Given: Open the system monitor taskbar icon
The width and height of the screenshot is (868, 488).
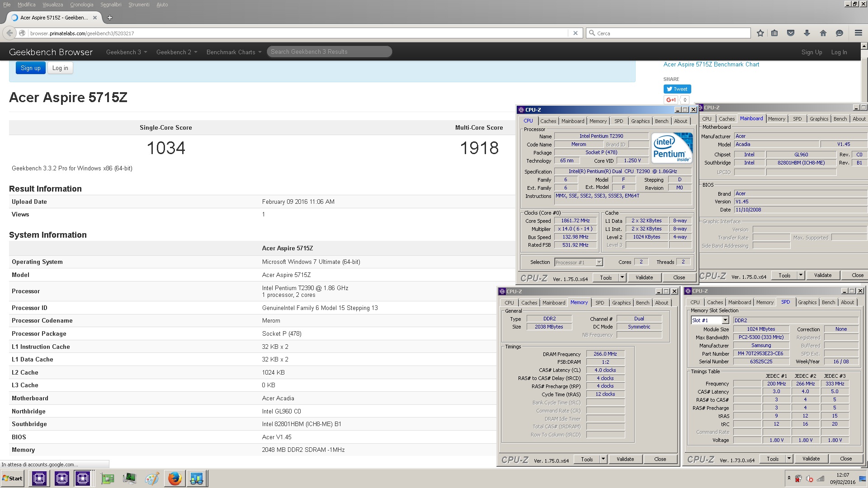Looking at the screenshot, I should click(129, 478).
